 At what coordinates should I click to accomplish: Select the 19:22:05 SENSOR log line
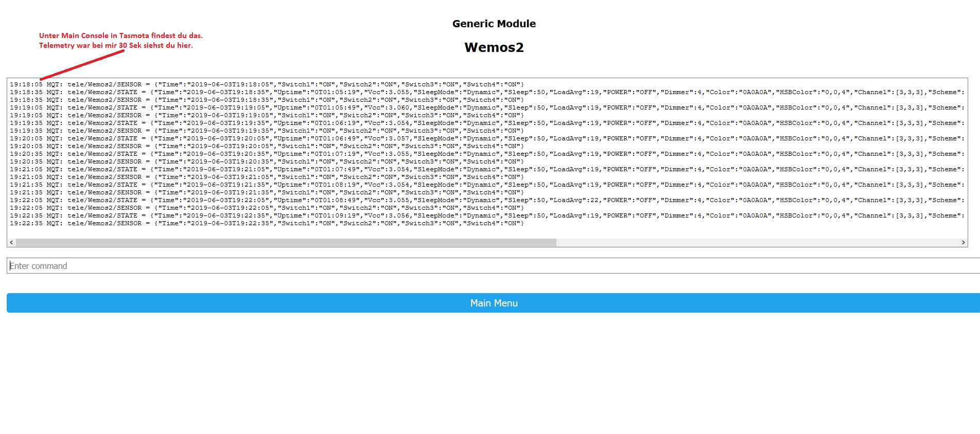pos(267,208)
